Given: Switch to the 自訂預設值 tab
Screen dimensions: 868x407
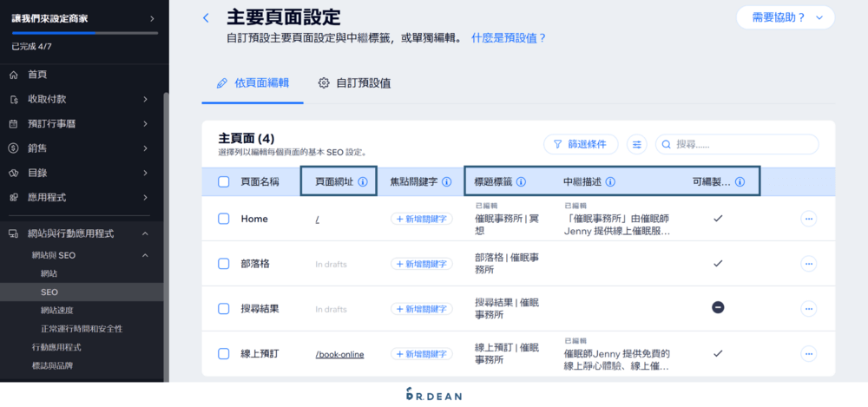Looking at the screenshot, I should (355, 83).
